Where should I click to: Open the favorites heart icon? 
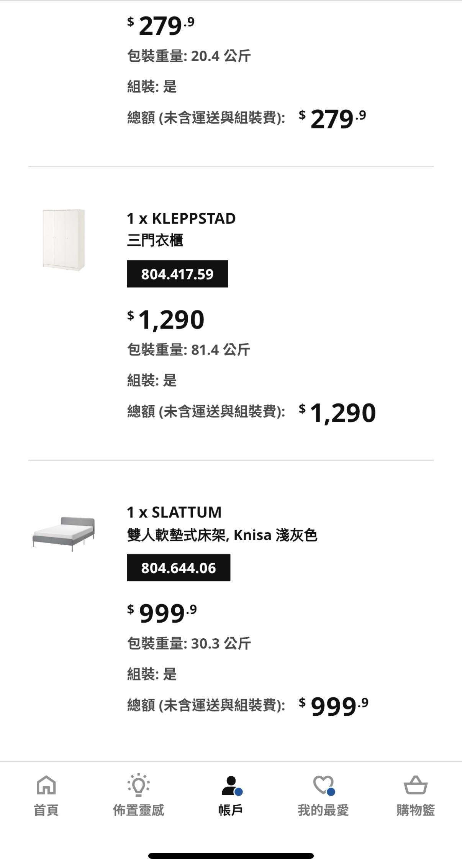click(x=323, y=784)
